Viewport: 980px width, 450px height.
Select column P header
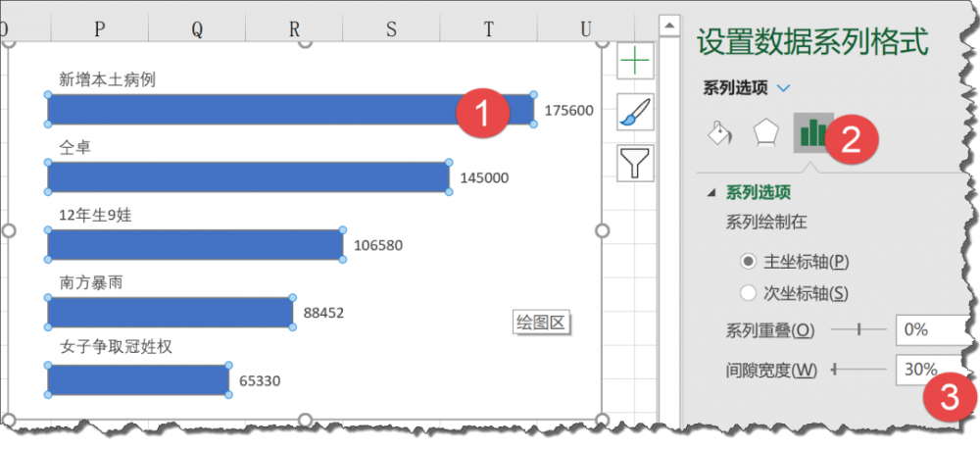(x=99, y=28)
